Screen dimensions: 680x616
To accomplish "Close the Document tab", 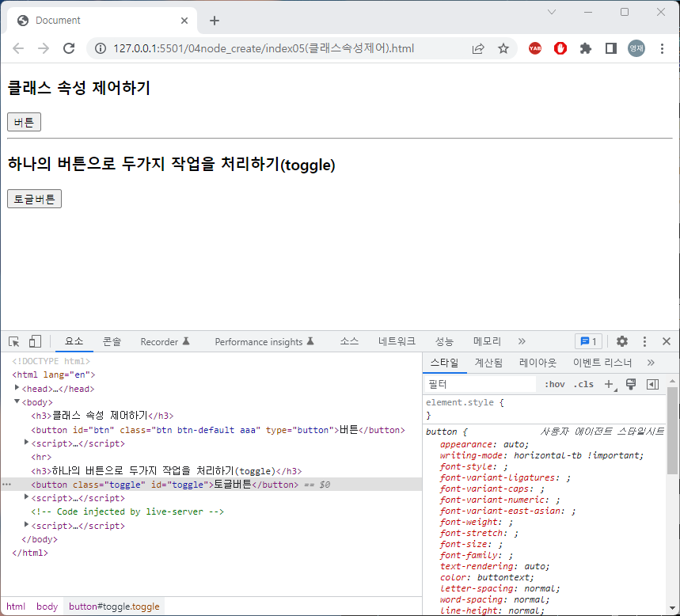I will 184,21.
